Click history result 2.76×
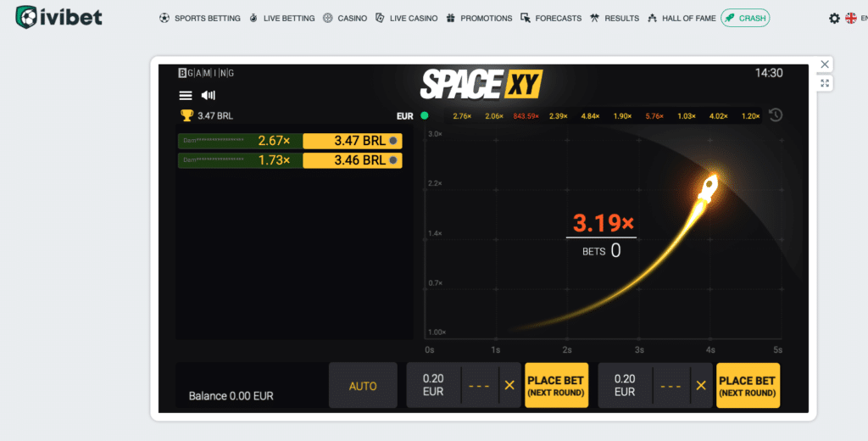868x441 pixels. click(462, 116)
